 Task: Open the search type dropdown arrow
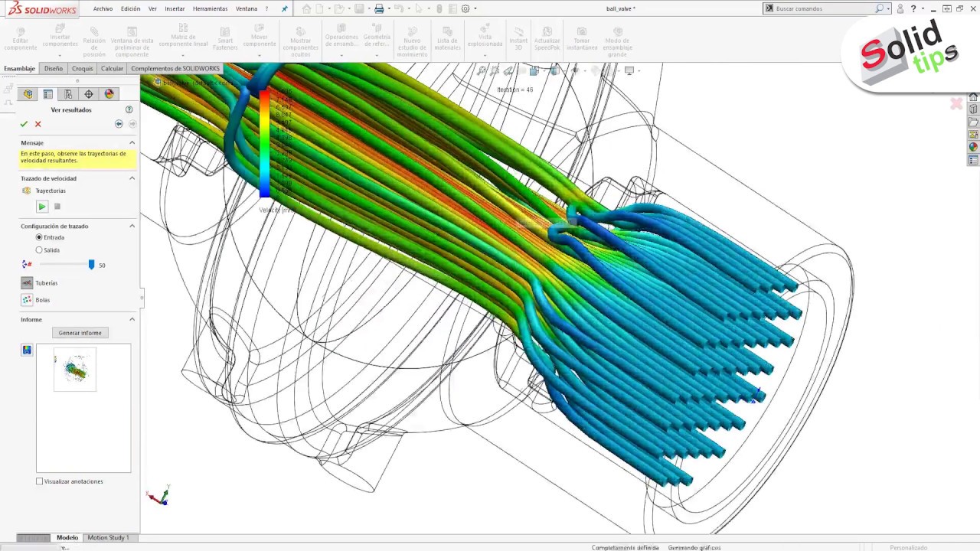[x=888, y=8]
